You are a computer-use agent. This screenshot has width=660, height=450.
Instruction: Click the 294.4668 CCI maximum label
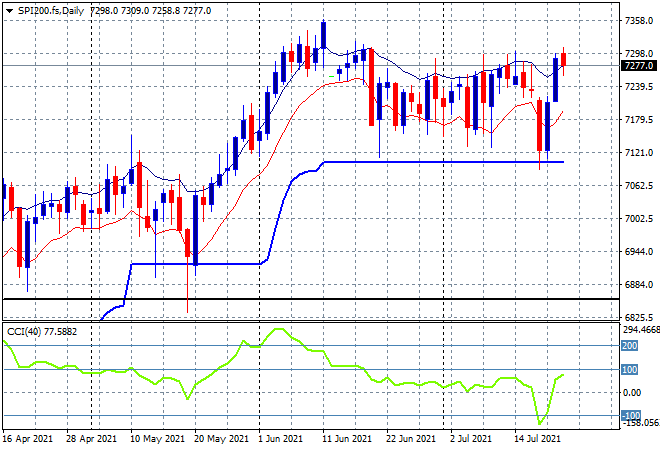coord(641,330)
